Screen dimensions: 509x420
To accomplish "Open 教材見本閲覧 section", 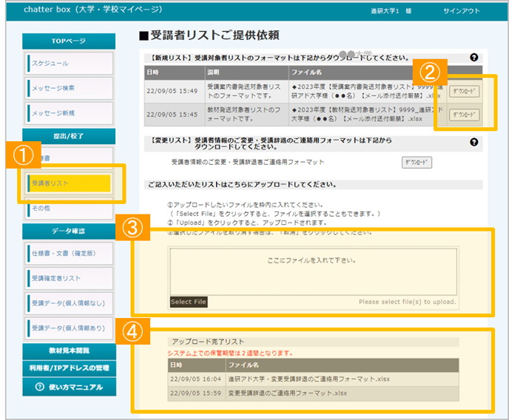I will click(x=69, y=350).
